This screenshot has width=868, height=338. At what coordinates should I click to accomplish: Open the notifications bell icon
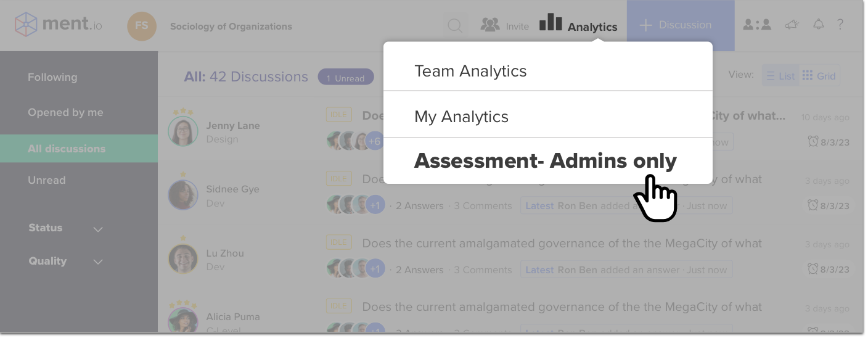818,25
